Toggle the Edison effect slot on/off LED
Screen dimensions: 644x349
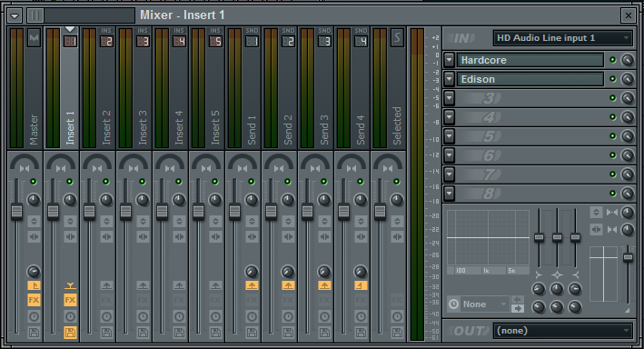point(613,79)
